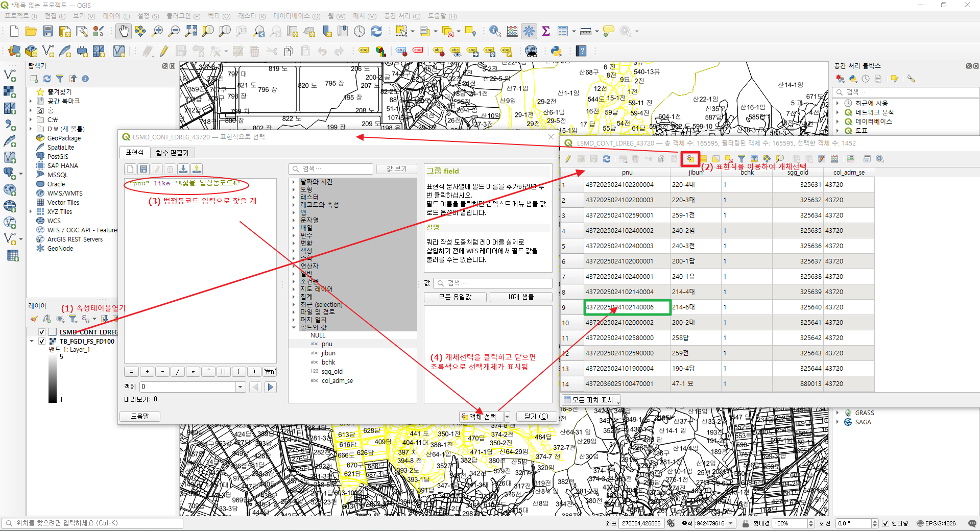The image size is (980, 531).
Task: Click the Zoom Full extent tool
Action: (x=191, y=31)
